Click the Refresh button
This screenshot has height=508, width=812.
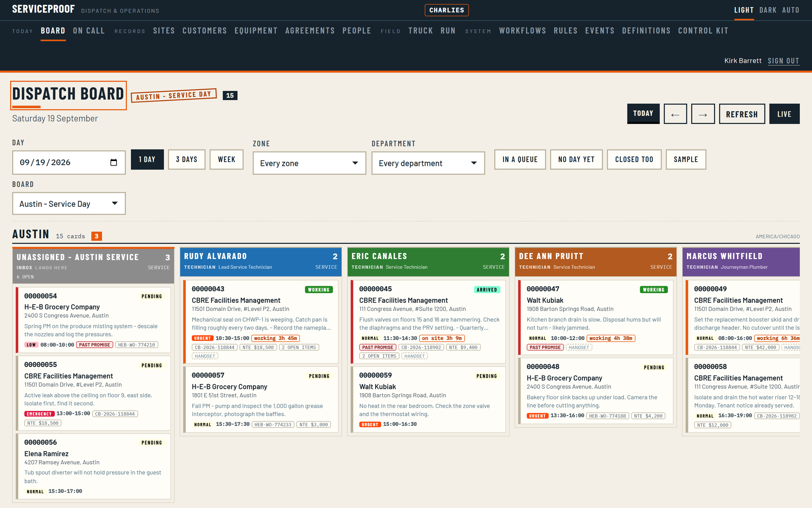click(x=742, y=114)
